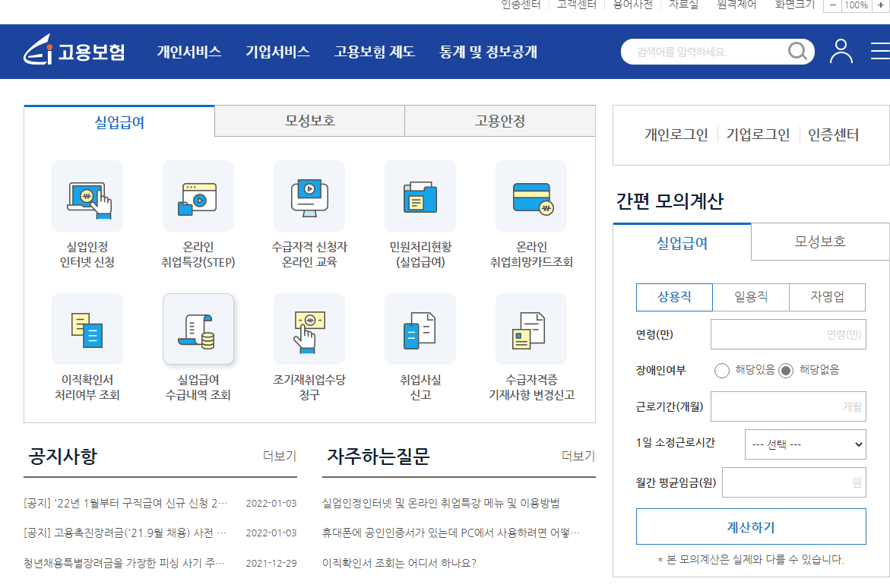Open 수급자격증 기재사항 변경신고 icon
This screenshot has width=890, height=588.
pos(531,329)
